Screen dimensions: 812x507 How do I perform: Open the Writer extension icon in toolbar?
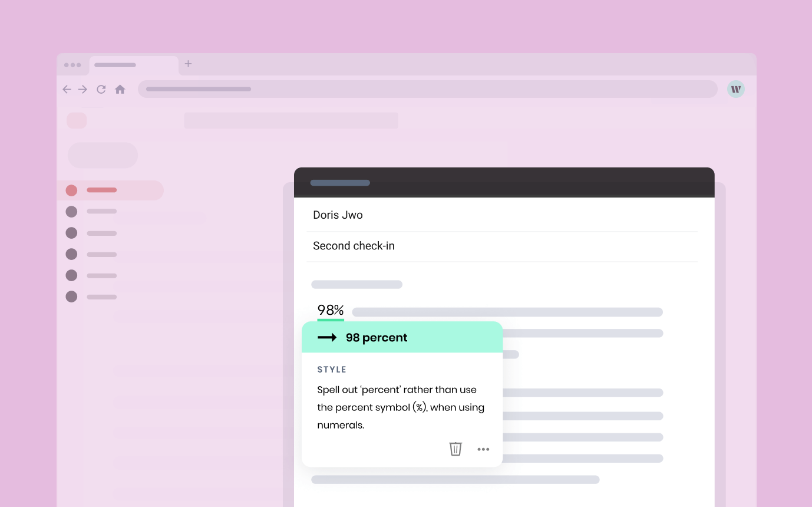point(735,89)
